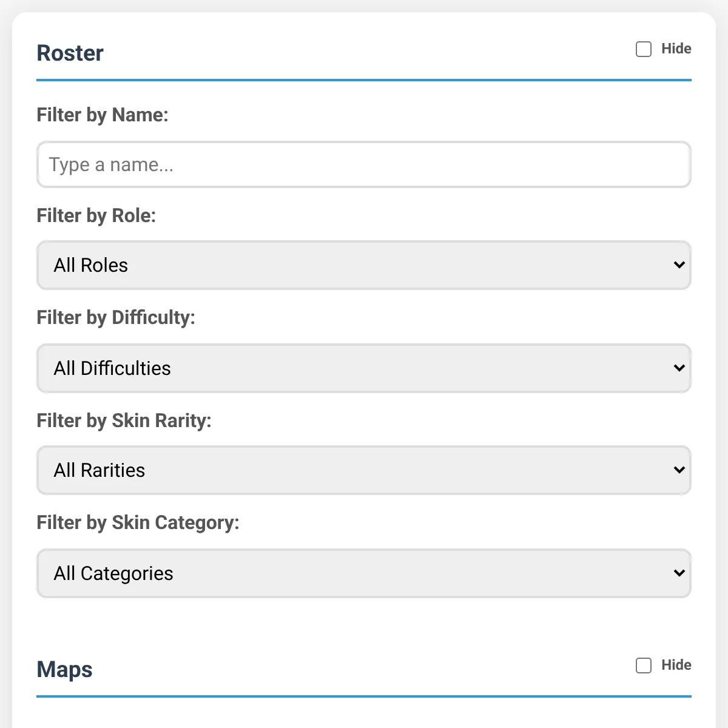
Task: Click the Maps section heading
Action: (x=65, y=669)
